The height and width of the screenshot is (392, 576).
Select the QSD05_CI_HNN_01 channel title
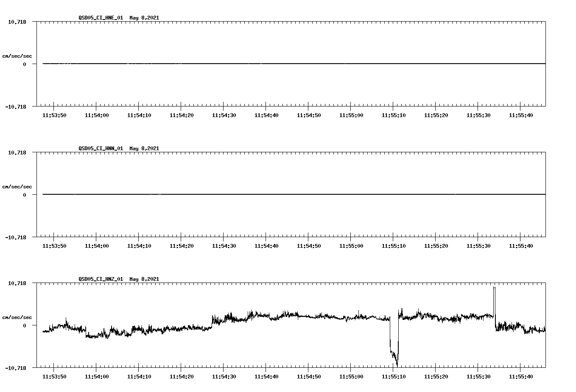tap(101, 148)
